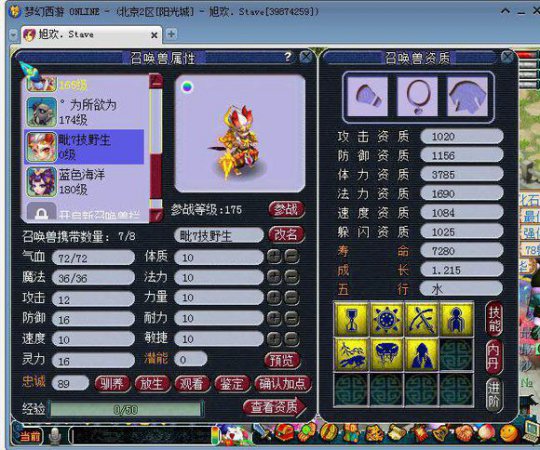Screen dimensions: 540x450
Task: Click the hourglass skill icon
Action: [x=351, y=320]
